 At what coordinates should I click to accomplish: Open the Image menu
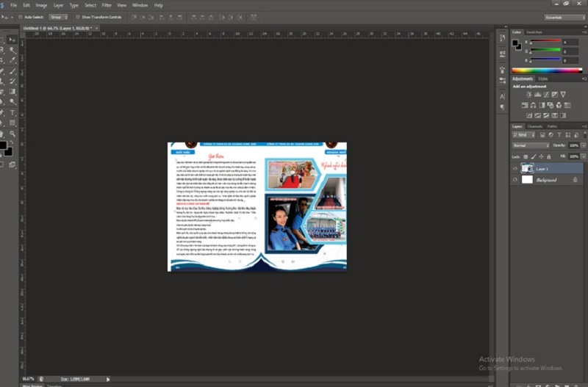coord(41,5)
